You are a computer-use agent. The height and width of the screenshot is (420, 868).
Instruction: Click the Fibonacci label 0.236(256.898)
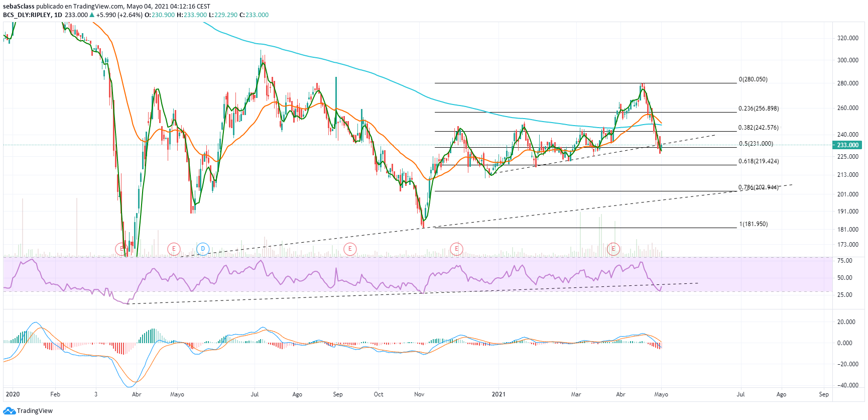pos(759,109)
